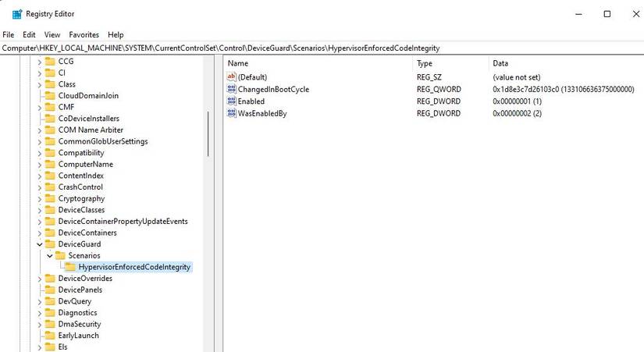
Task: Click the DeviceContainers folder icon
Action: click(x=50, y=233)
